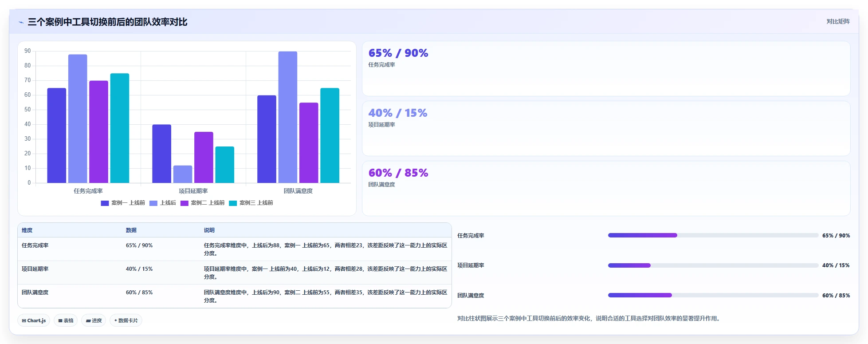Click the 任务完成率 上线后 bar at 88
The image size is (868, 344).
point(78,119)
